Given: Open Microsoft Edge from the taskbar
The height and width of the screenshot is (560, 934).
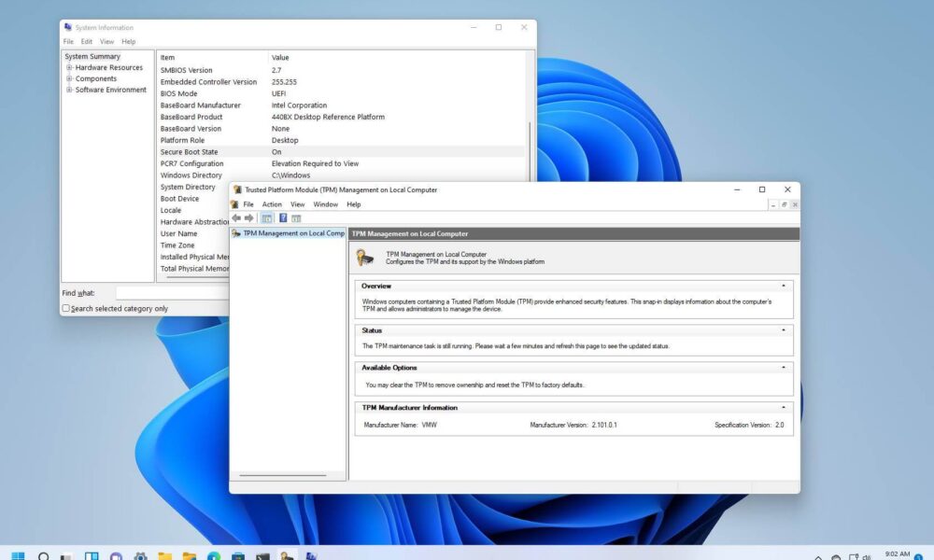Looking at the screenshot, I should pyautogui.click(x=213, y=553).
